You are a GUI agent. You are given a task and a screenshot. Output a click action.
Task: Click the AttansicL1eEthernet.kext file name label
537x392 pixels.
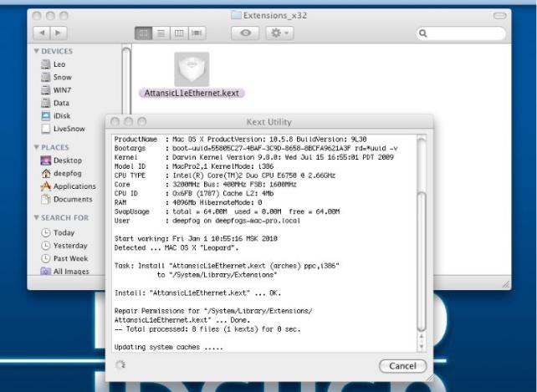coord(192,93)
